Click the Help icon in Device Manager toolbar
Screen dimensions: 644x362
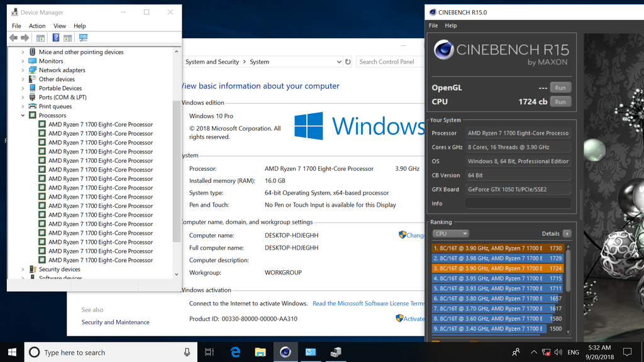click(55, 38)
